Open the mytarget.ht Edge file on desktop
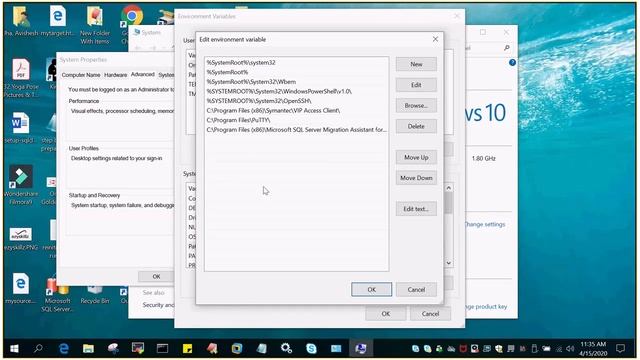640x360 pixels. click(58, 22)
